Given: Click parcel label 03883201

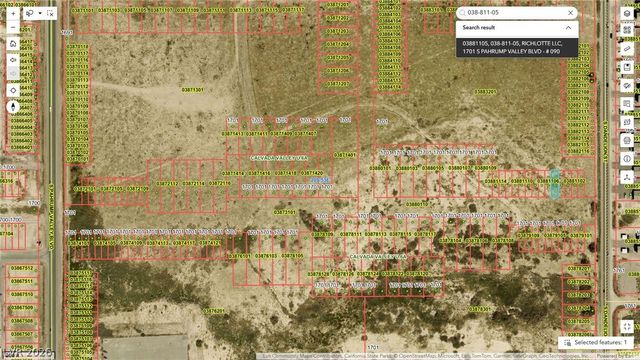Looking at the screenshot, I should pos(485,92).
